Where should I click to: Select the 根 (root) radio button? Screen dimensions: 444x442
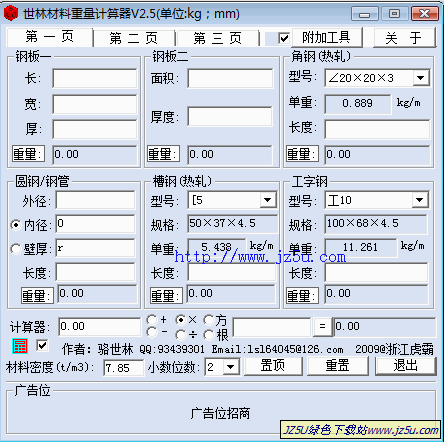tap(209, 334)
